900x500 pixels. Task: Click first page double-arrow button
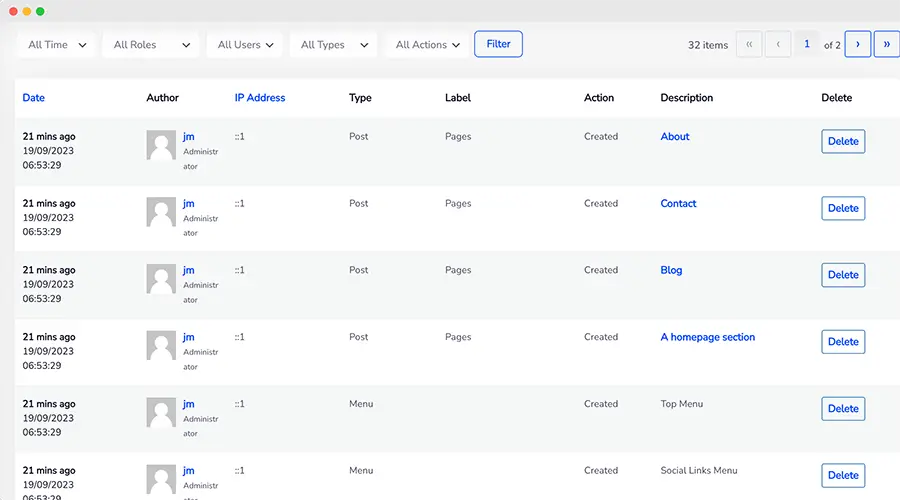click(x=749, y=44)
